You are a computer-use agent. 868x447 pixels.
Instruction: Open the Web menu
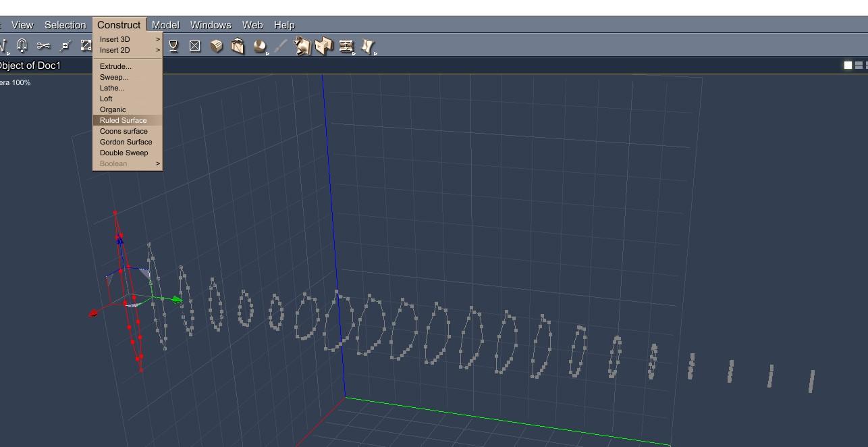point(252,25)
